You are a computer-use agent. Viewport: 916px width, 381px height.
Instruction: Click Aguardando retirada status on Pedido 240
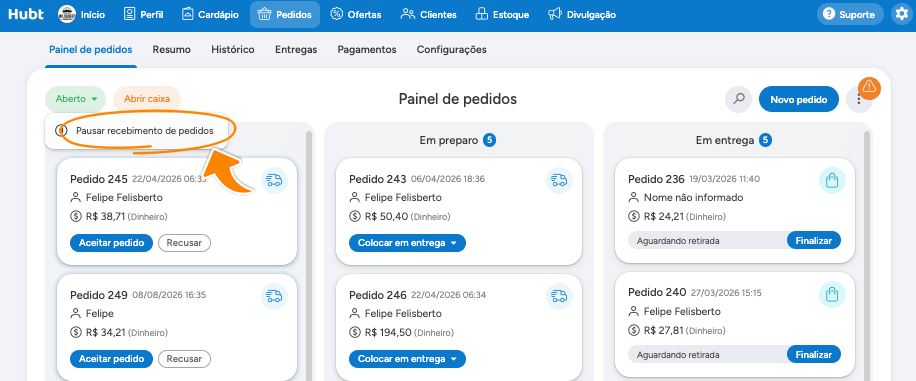[x=678, y=355]
